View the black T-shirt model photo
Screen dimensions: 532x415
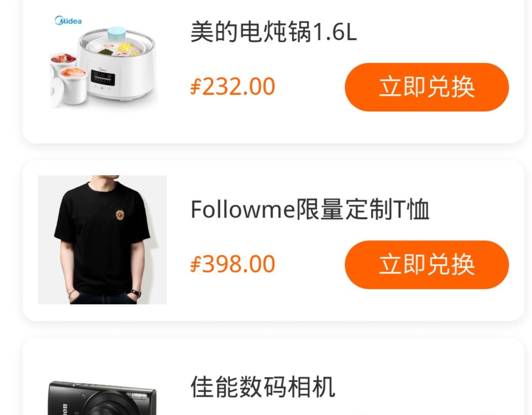(102, 239)
